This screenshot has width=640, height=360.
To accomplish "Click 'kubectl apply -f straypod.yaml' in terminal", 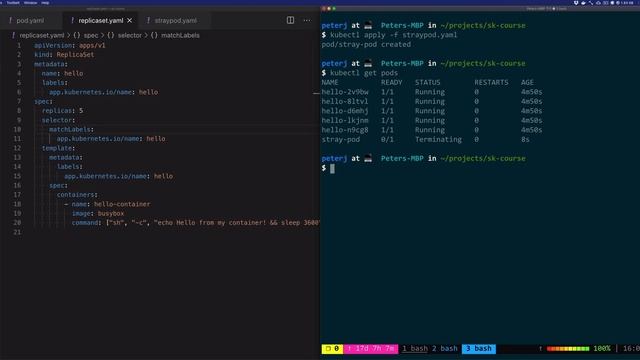I will 393,35.
